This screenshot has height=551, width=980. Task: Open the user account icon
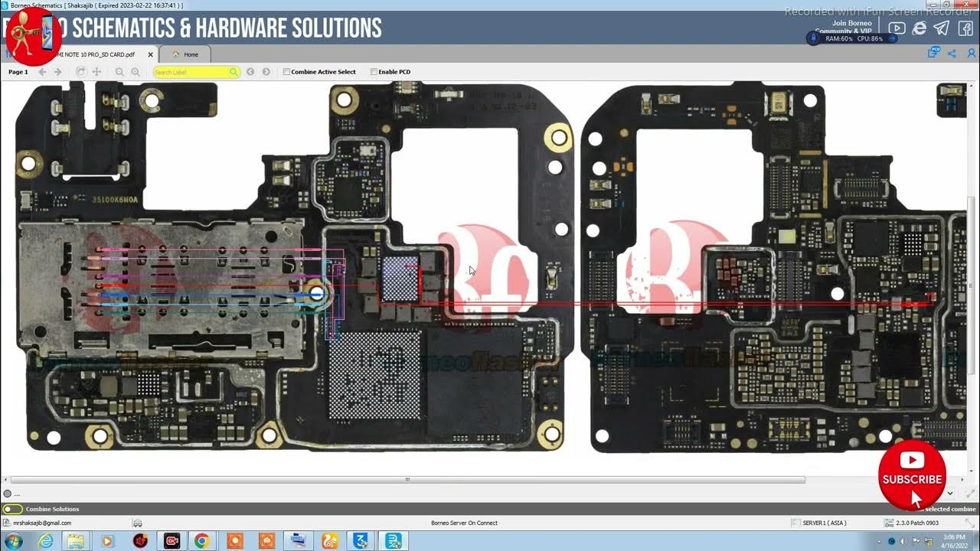point(972,54)
